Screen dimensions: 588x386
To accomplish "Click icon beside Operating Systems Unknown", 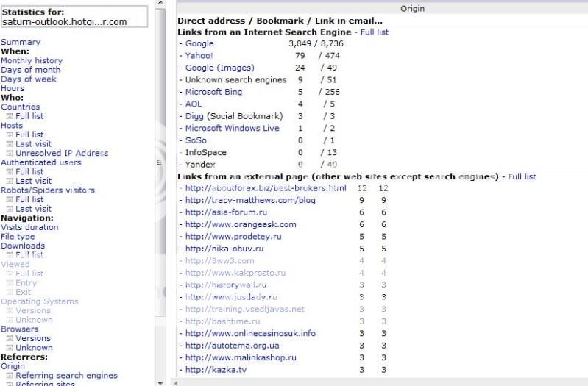I will [10, 320].
